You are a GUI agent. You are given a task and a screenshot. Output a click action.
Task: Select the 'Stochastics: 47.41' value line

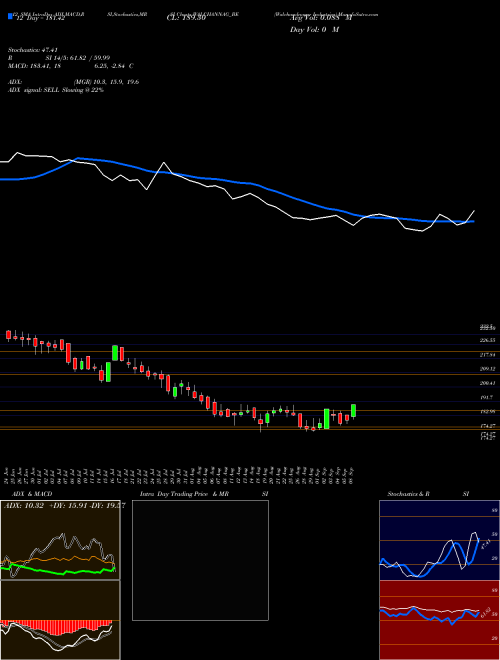coord(32,50)
